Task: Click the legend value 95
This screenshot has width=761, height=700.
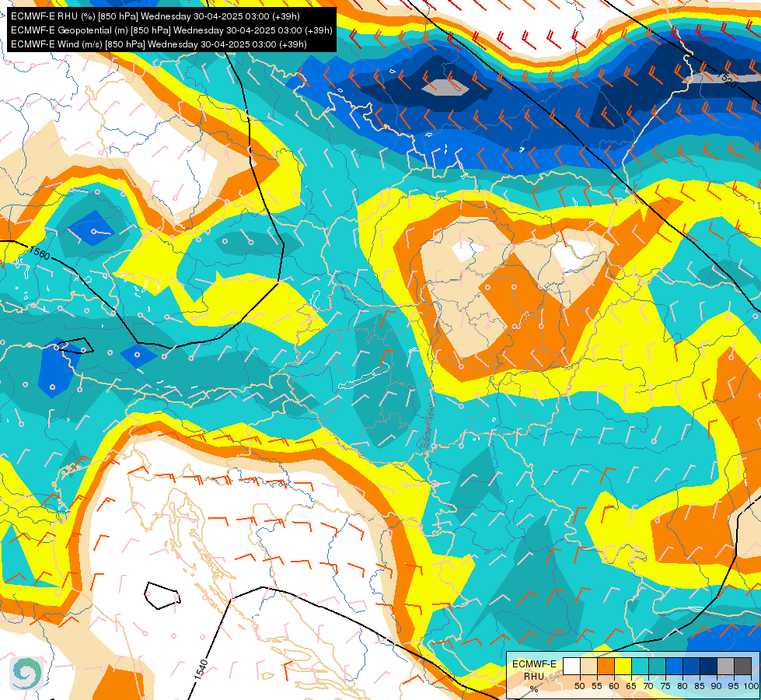Action: point(734,686)
